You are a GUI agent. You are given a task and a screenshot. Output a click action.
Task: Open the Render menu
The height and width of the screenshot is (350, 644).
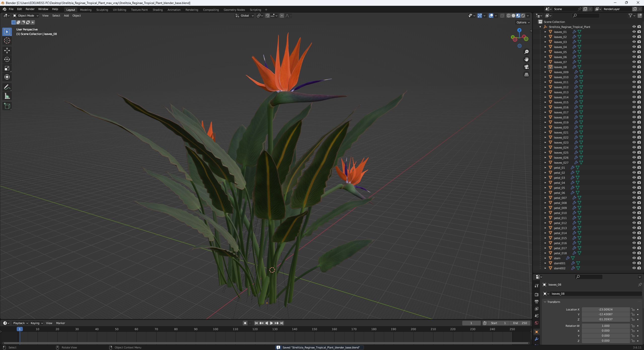pyautogui.click(x=30, y=9)
